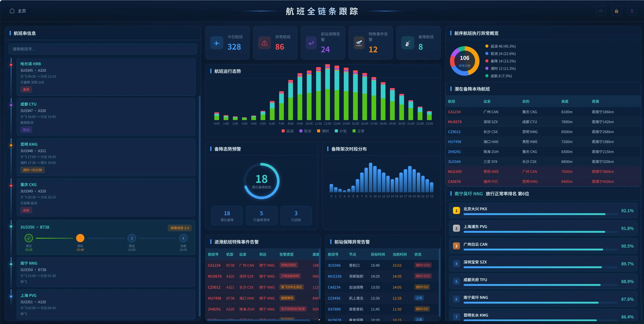Open the cloud icon in the header
Screen dimensions: 644x324
pyautogui.click(x=601, y=11)
